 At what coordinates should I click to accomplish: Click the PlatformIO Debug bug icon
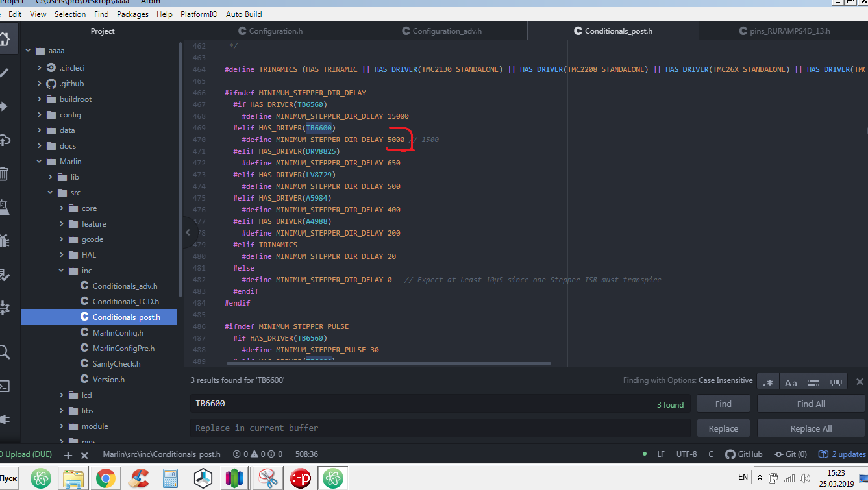(5, 241)
